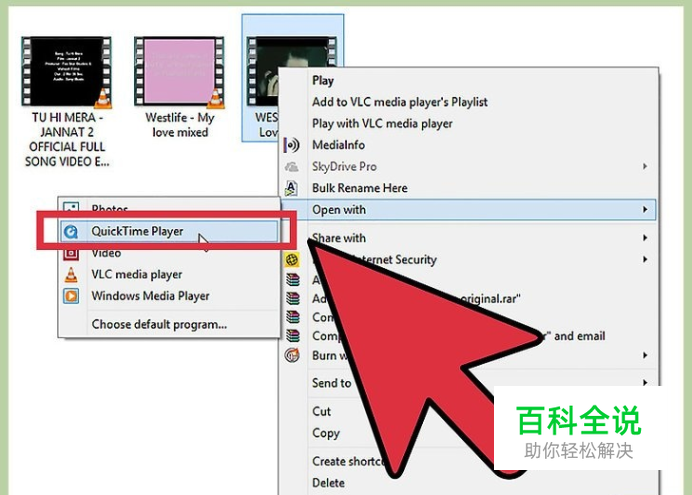Click the SkyDrive Pro cloud icon

[292, 167]
